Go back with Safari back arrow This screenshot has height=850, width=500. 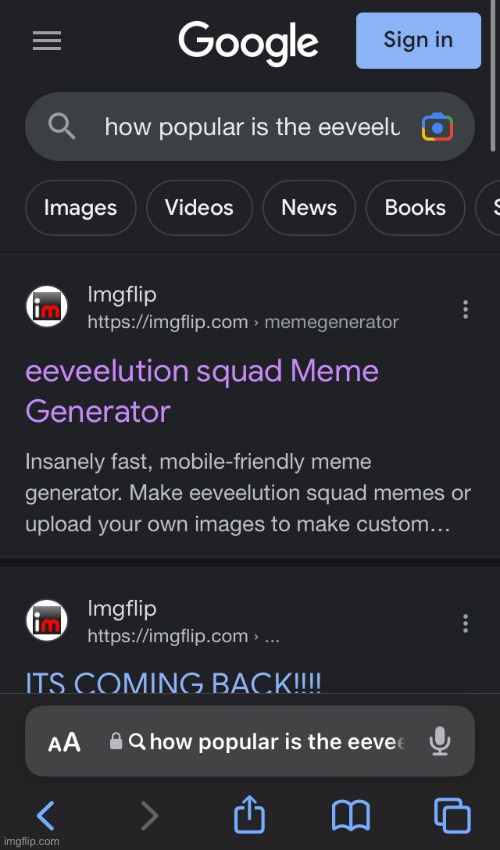click(x=46, y=815)
